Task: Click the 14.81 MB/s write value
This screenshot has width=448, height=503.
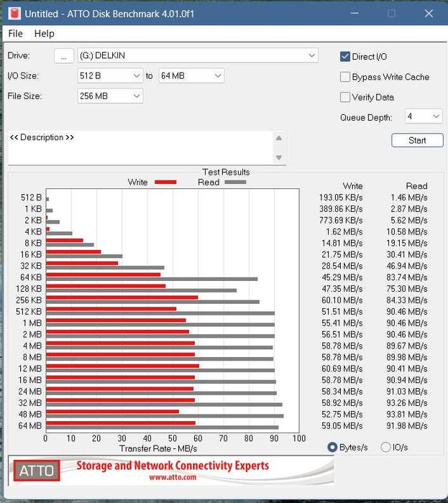Action: (x=342, y=243)
